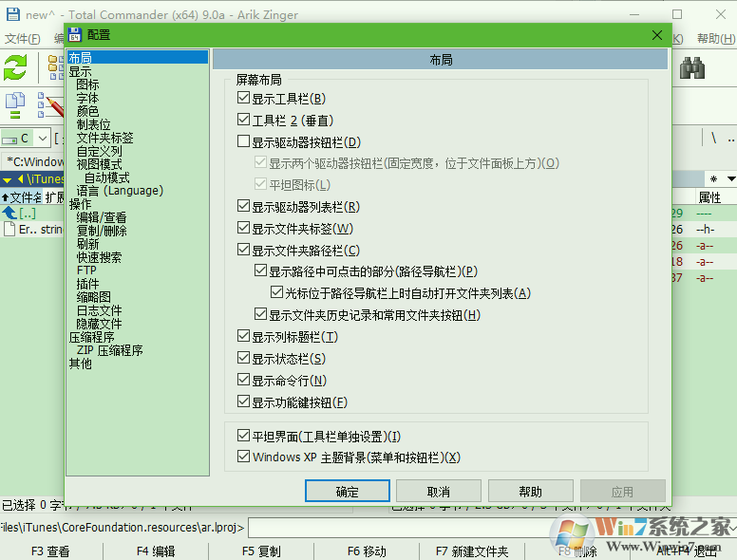Click the F4 编辑 function key button
The width and height of the screenshot is (737, 560).
tap(156, 551)
